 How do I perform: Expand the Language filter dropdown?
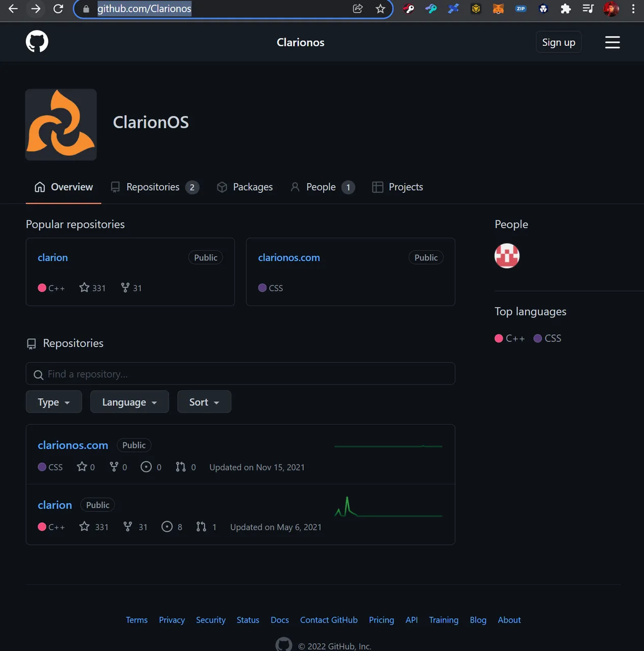(130, 402)
